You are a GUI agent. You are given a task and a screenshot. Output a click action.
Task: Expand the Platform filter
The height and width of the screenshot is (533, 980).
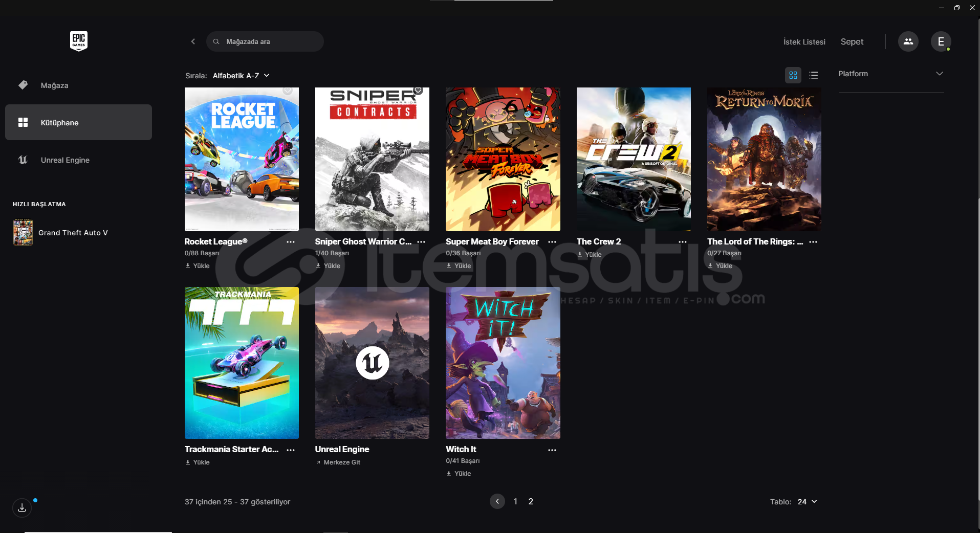(x=890, y=74)
